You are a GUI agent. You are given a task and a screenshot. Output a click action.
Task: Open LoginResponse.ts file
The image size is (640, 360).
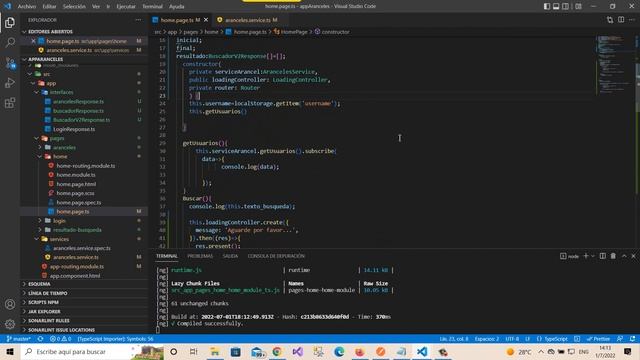pos(74,129)
